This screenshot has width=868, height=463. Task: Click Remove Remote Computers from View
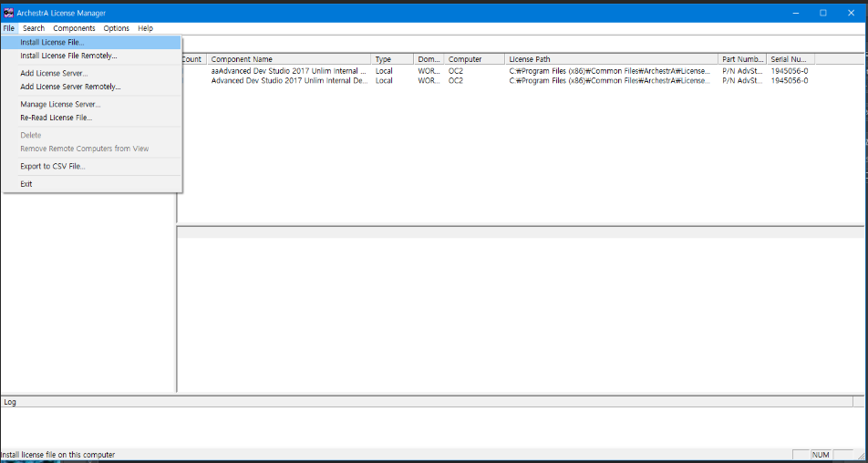point(91,149)
